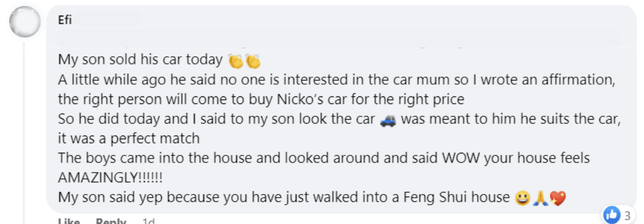644x224 pixels.
Task: Like Efi's comment
Action: pos(68,221)
